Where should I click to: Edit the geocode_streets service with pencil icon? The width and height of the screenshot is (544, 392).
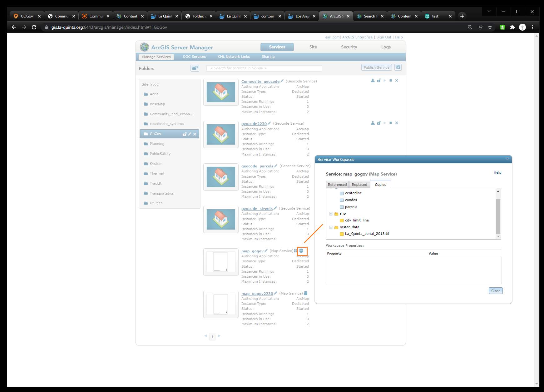(275, 208)
